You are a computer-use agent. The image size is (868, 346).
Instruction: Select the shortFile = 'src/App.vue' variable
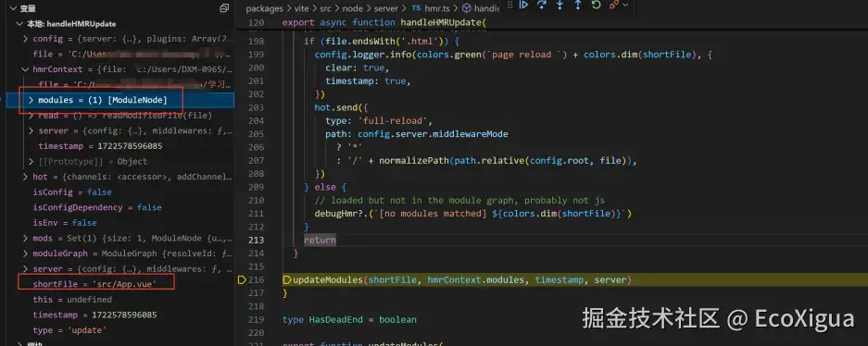[94, 283]
